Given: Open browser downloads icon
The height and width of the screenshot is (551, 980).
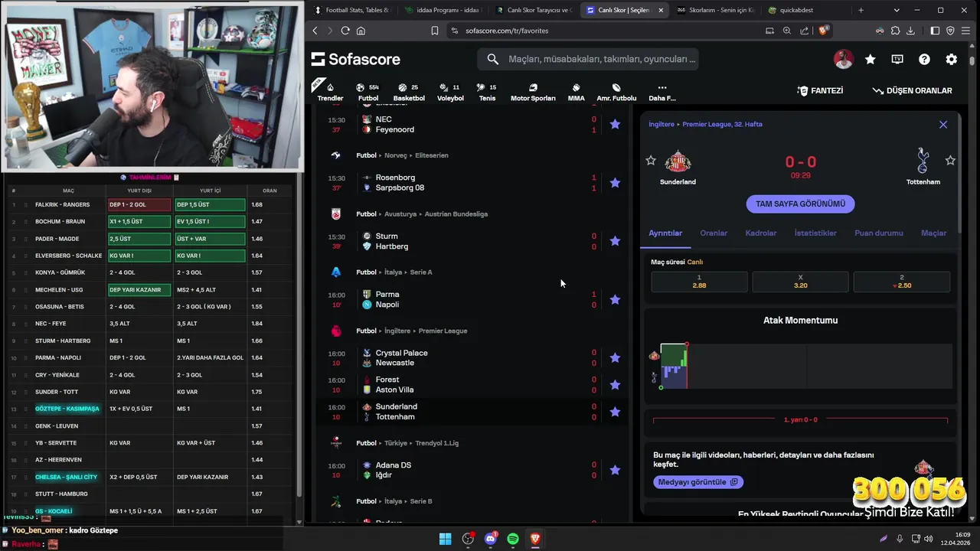Looking at the screenshot, I should click(x=910, y=31).
